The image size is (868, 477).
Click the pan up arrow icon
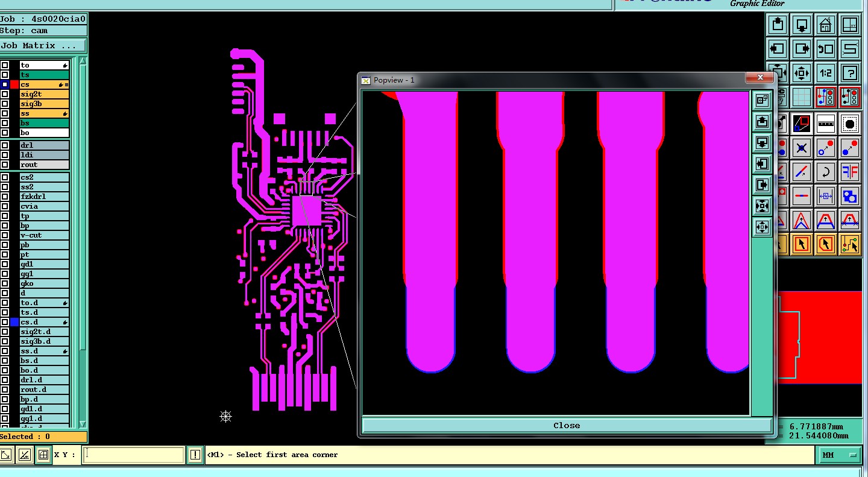[x=778, y=25]
